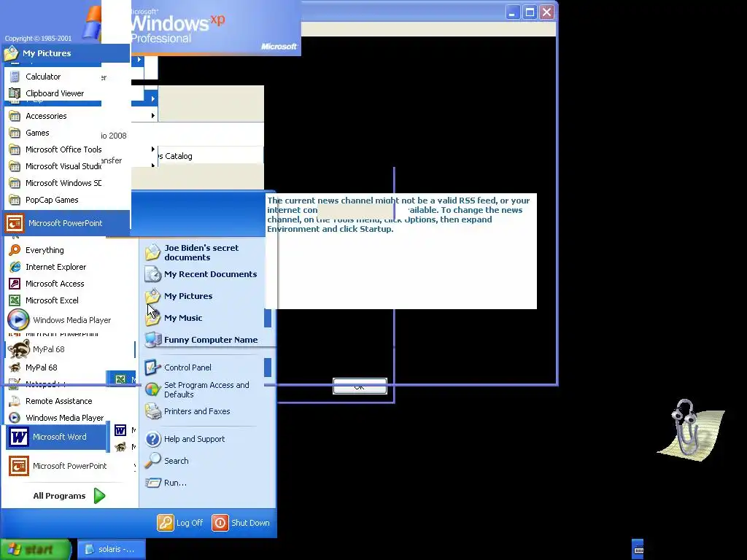Image resolution: width=747 pixels, height=560 pixels.
Task: Click the RSS feed error message text
Action: pos(398,215)
